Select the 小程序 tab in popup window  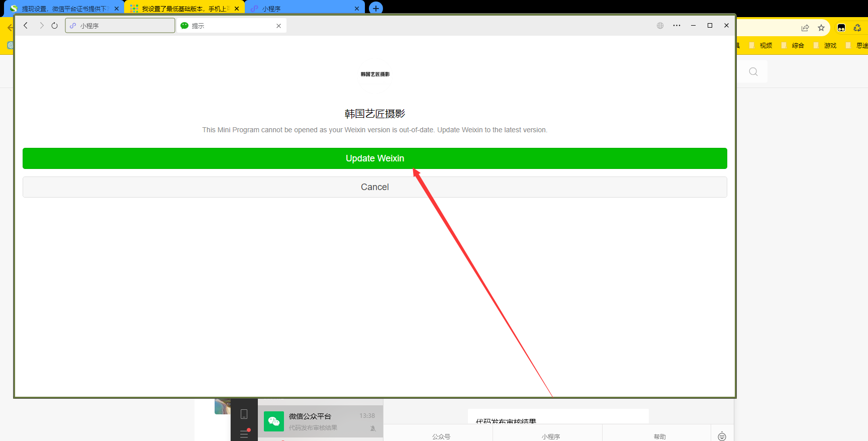pos(120,26)
